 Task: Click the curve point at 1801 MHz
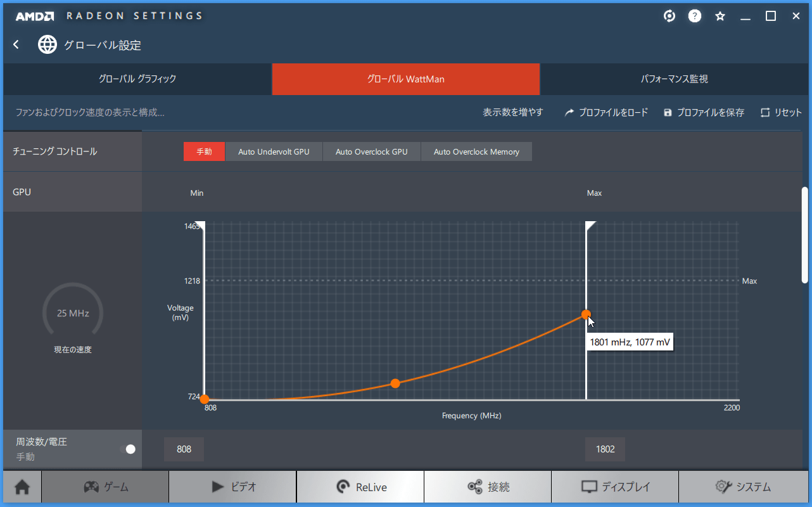click(x=586, y=314)
